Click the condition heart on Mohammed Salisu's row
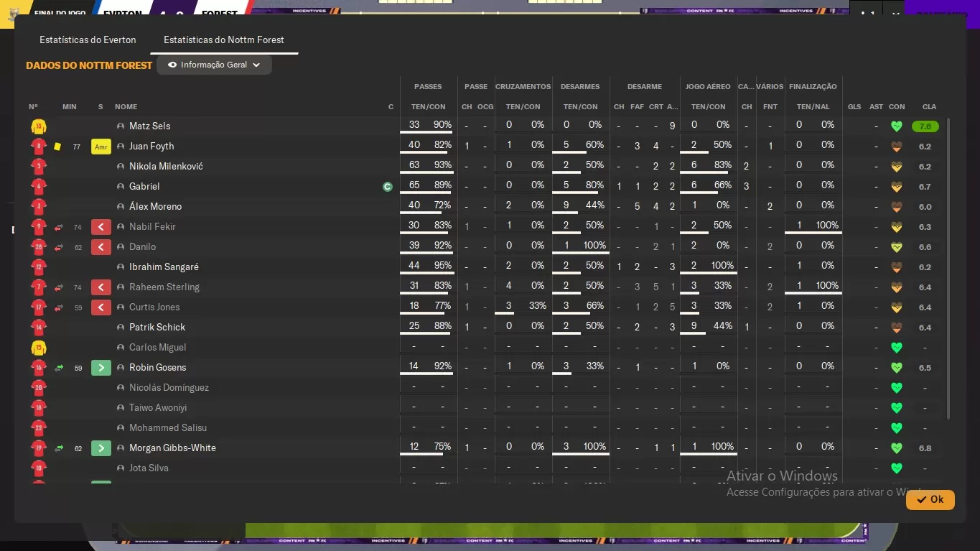Screen dimensions: 980x551 pos(896,428)
